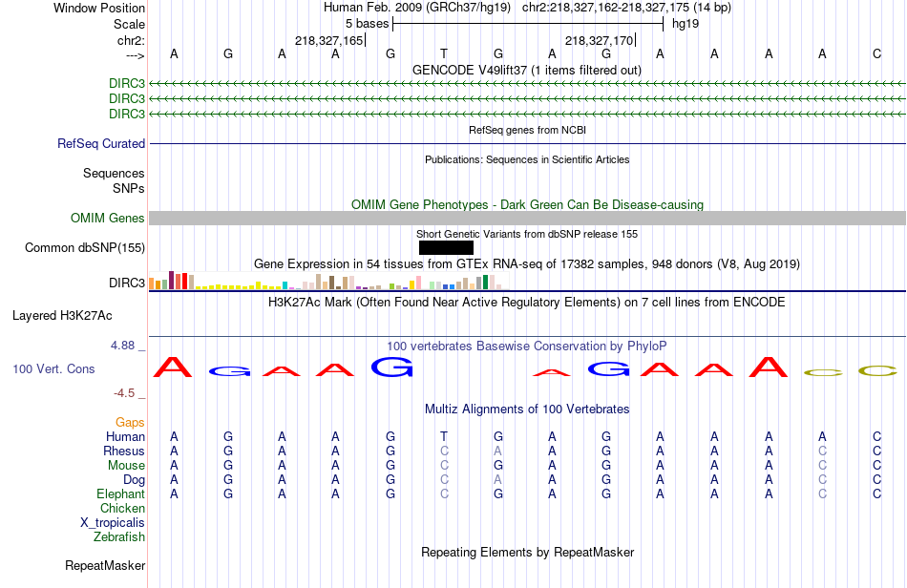907x588 pixels.
Task: Select the Elephant alignment row label
Action: (120, 493)
